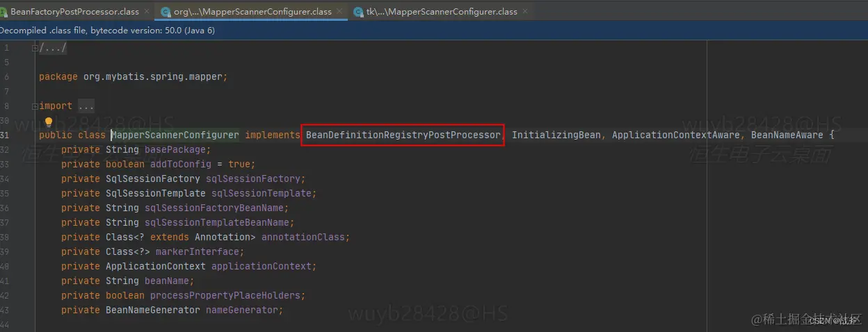Click the implements keyword
868x332 pixels.
(x=273, y=135)
